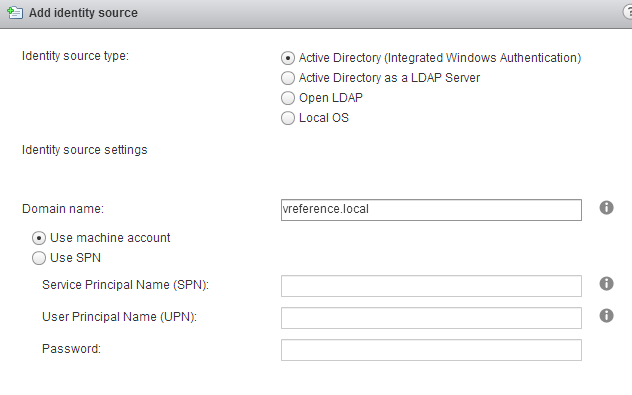This screenshot has width=632, height=395.
Task: Open the help icon in title bar
Action: [x=628, y=12]
